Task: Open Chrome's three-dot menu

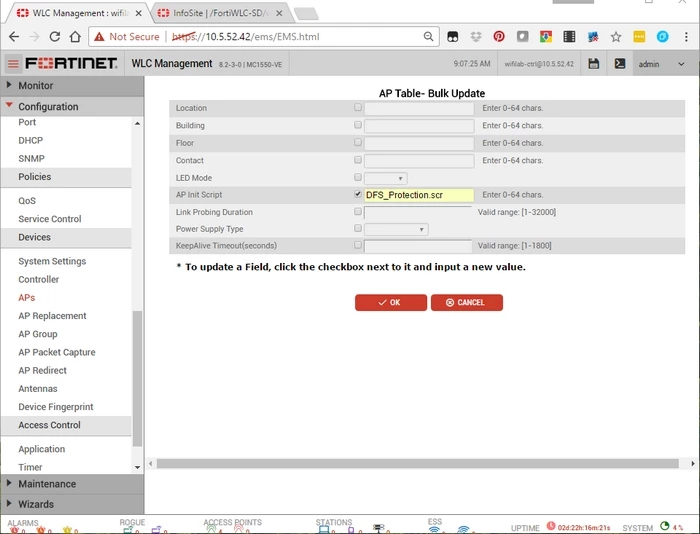Action: (x=686, y=37)
